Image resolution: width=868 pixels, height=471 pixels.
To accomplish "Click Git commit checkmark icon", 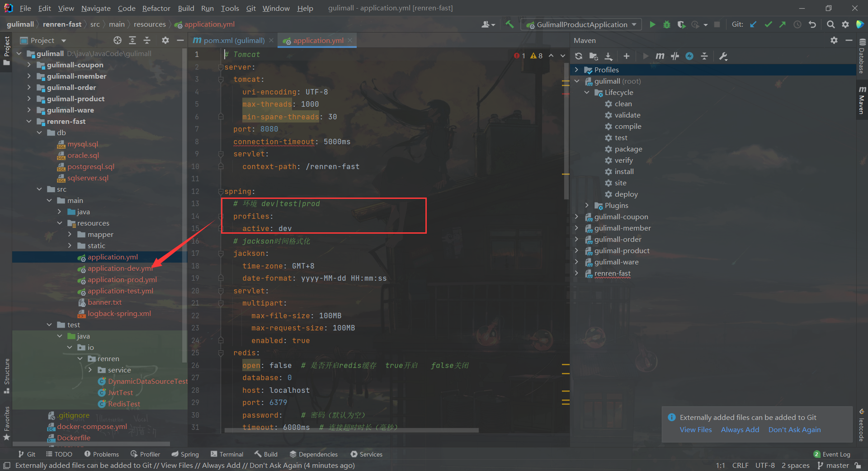I will coord(768,24).
